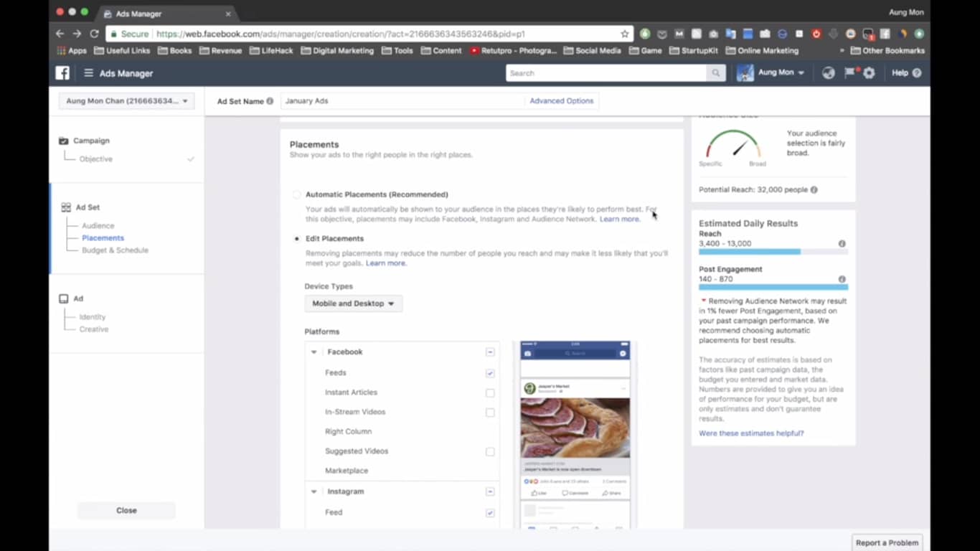Click the browser back arrow
The width and height of the screenshot is (980, 551).
[x=60, y=34]
